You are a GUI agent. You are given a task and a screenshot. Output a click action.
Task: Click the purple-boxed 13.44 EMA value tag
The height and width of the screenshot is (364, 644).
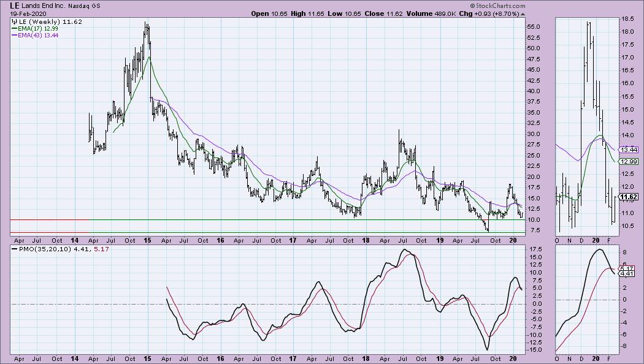coord(629,150)
